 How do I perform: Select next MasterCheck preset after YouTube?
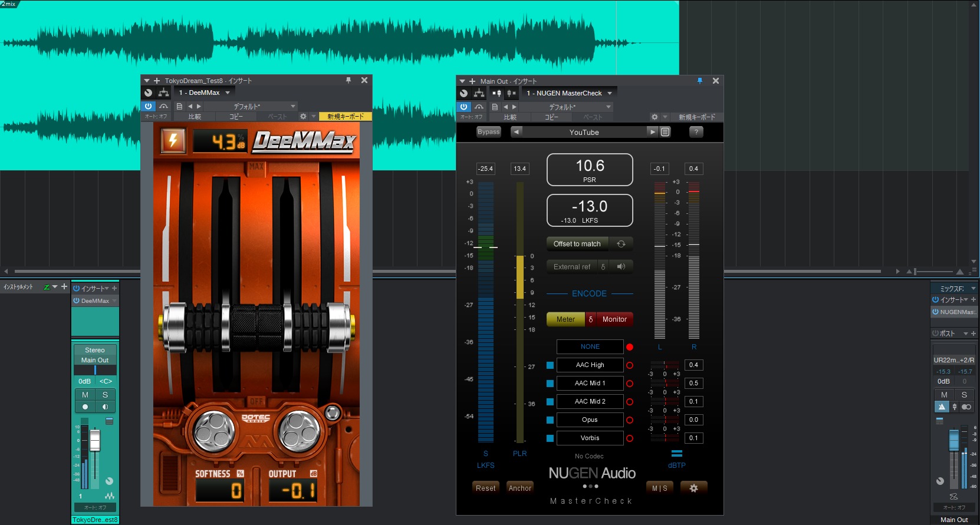click(x=652, y=132)
